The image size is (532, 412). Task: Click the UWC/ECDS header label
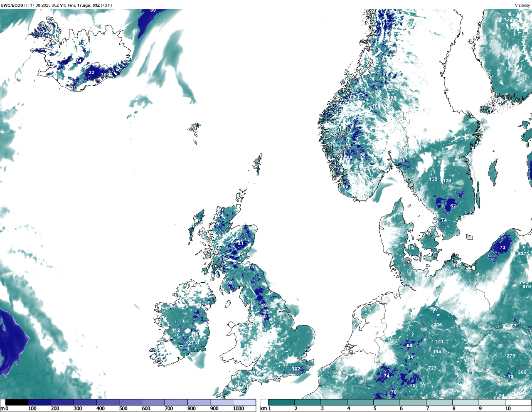12,5
